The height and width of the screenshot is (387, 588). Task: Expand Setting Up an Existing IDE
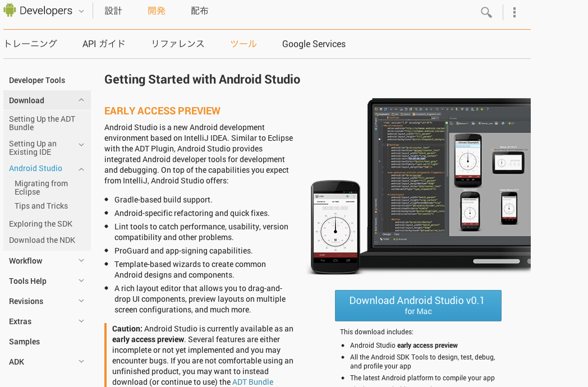tap(81, 145)
